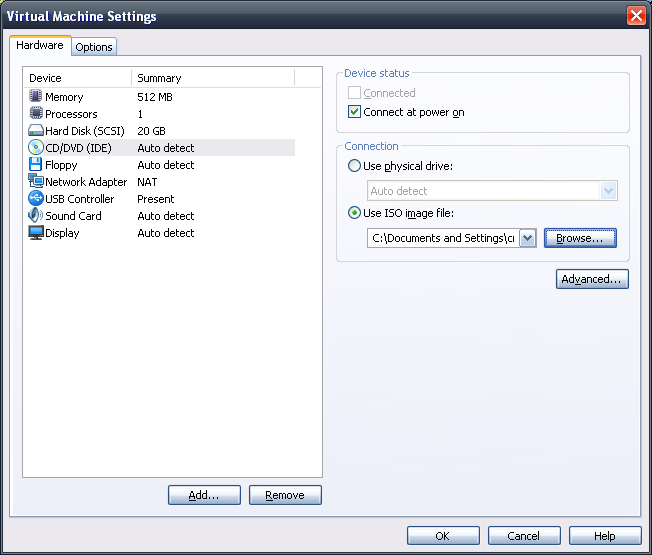This screenshot has width=652, height=555.
Task: Click Auto detect summary for Sound Card row
Action: click(x=165, y=216)
